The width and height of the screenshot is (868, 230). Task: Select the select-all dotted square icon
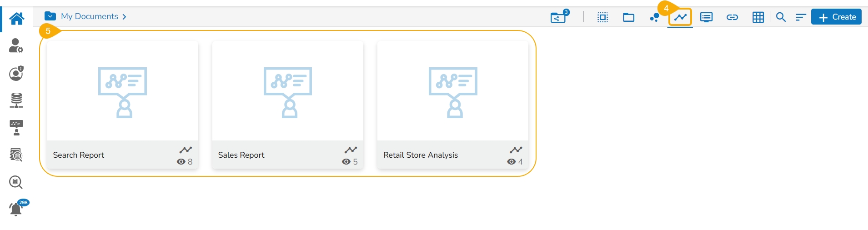point(602,17)
